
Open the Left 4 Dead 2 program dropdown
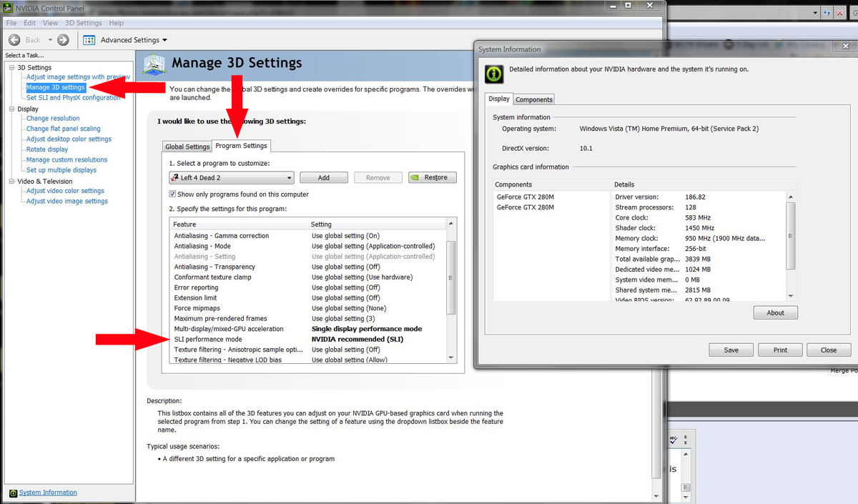pos(232,177)
